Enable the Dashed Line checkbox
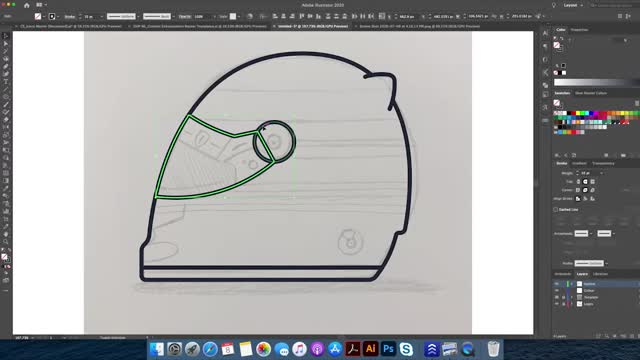Image resolution: width=640 pixels, height=360 pixels. [x=556, y=209]
